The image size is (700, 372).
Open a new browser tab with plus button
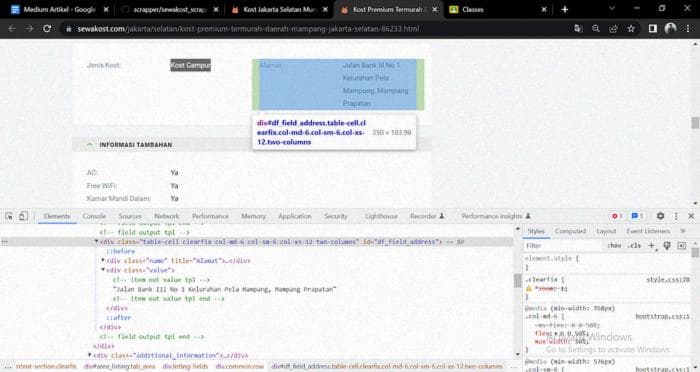point(565,9)
